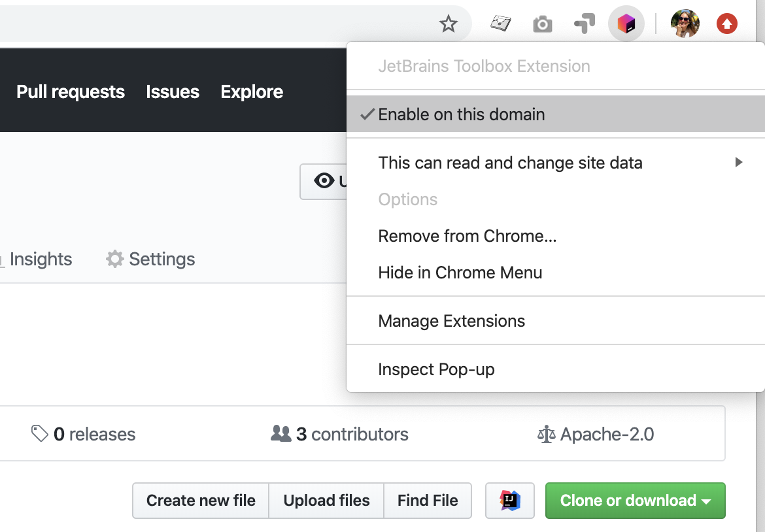Bookmark this page with the star icon

[448, 24]
